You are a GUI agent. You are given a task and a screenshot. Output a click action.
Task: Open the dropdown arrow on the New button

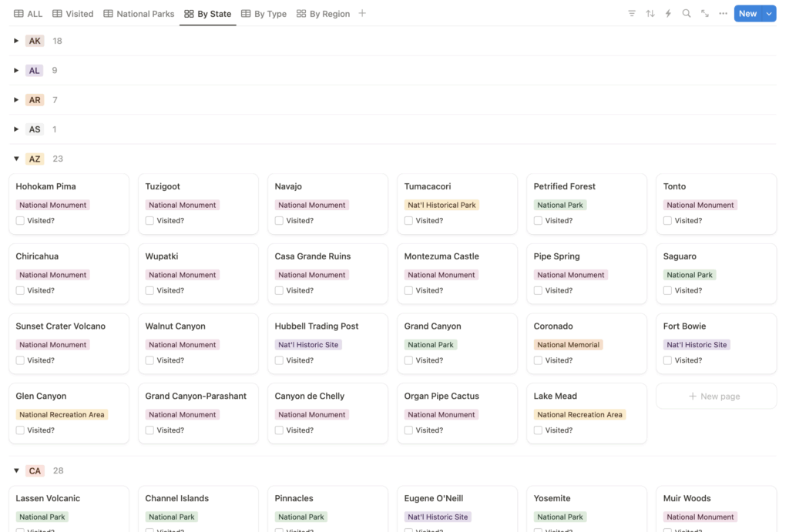tap(768, 13)
